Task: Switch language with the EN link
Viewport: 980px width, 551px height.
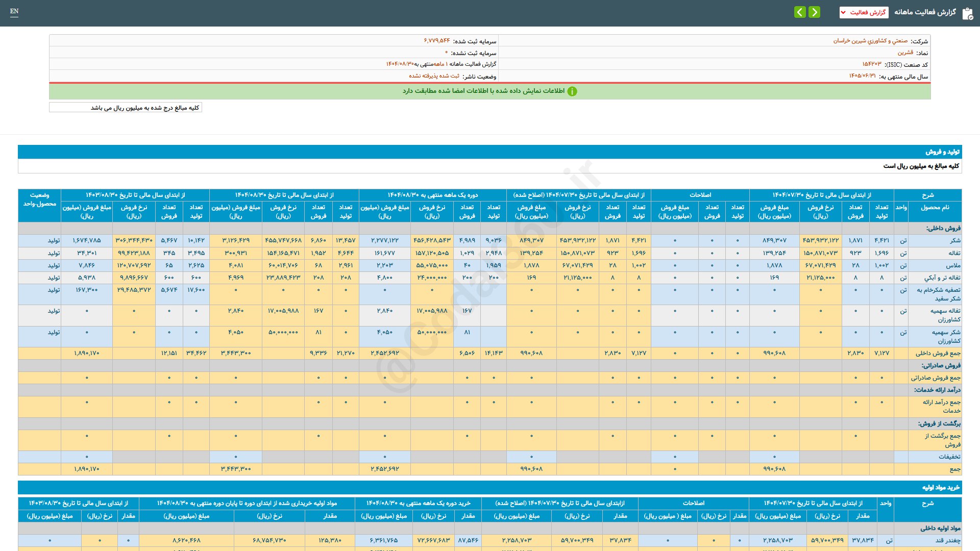Action: [x=14, y=11]
